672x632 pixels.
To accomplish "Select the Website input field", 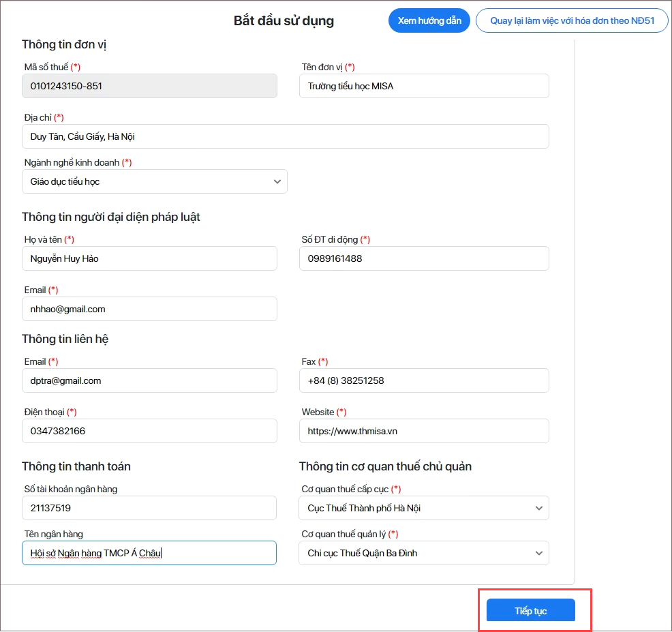I will click(x=423, y=431).
